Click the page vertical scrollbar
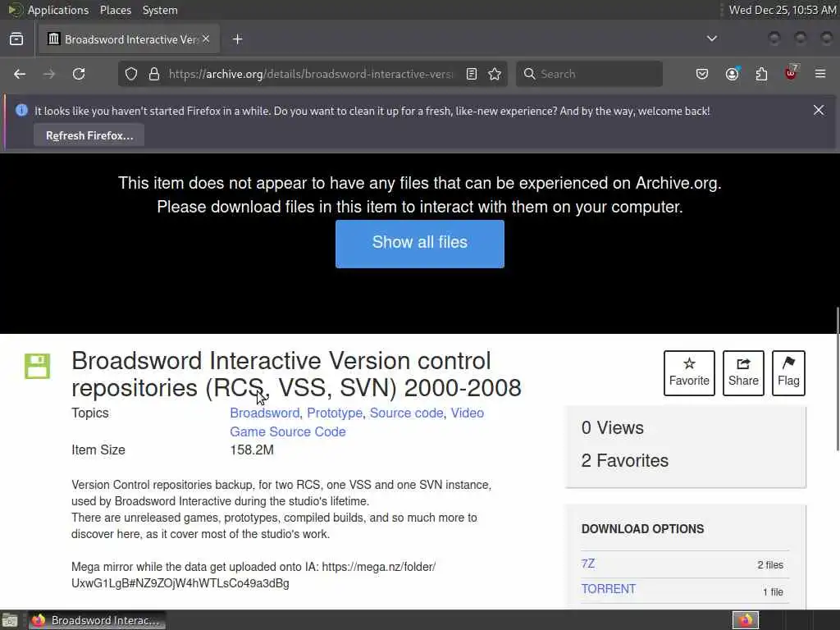The height and width of the screenshot is (630, 840). [836, 378]
